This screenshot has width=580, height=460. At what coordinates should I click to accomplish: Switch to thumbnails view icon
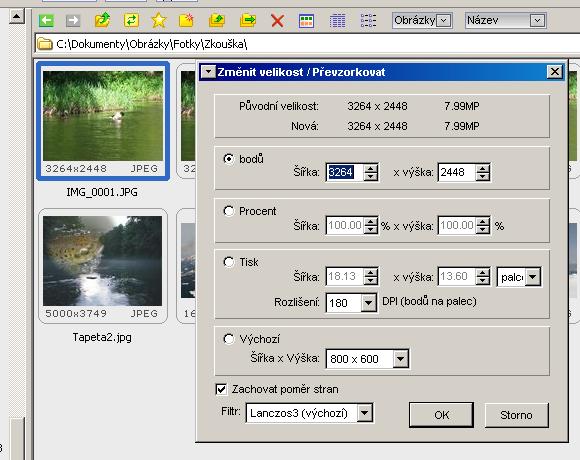(306, 21)
